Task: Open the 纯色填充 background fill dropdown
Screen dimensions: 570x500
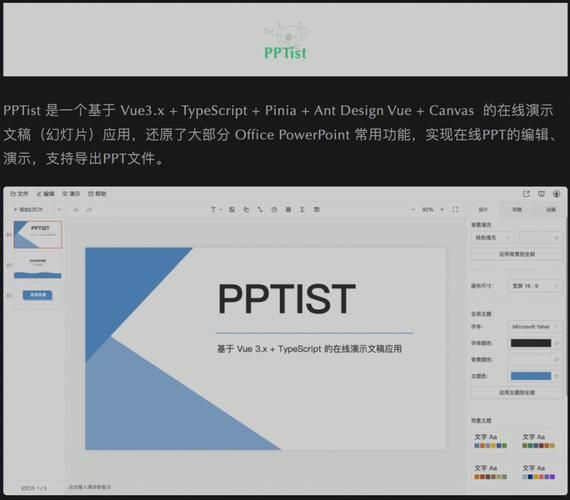Action: [x=493, y=237]
